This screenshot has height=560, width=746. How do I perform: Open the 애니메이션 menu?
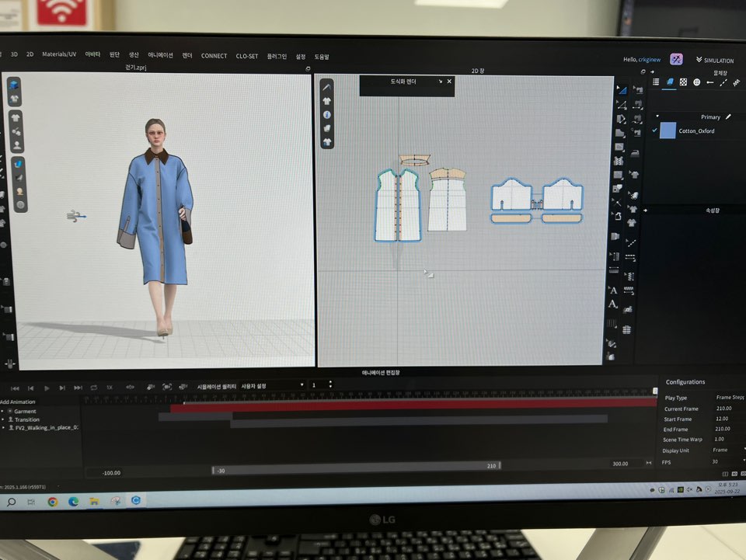coord(160,56)
